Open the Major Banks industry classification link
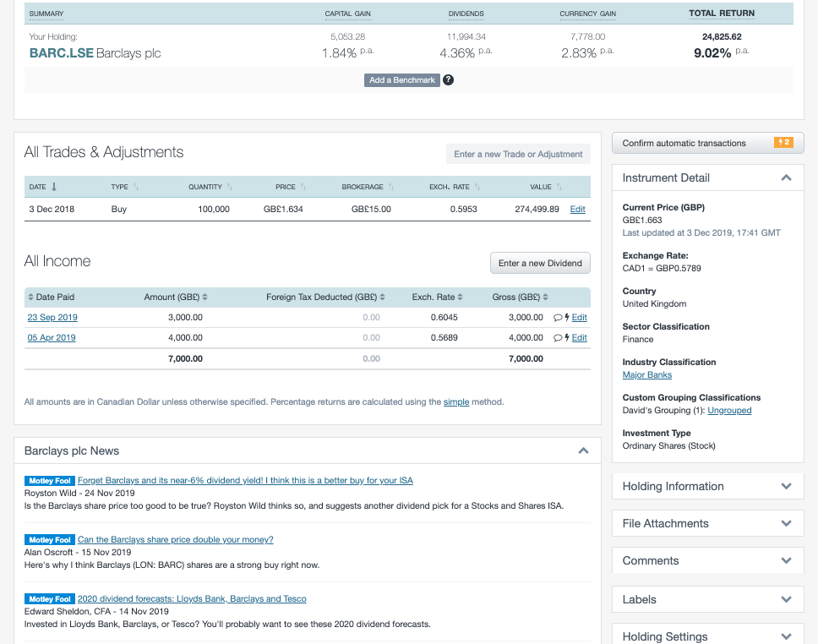The width and height of the screenshot is (818, 644). click(x=649, y=374)
